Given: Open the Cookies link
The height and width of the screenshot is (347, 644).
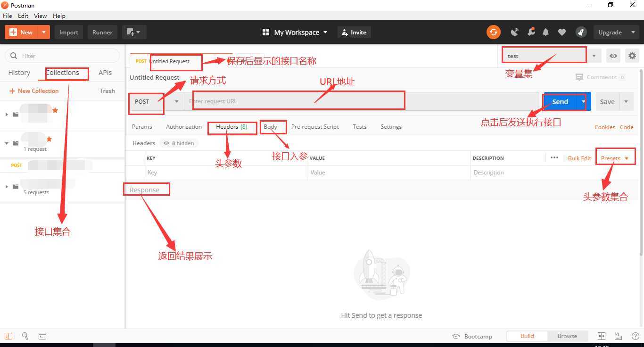Looking at the screenshot, I should point(604,127).
